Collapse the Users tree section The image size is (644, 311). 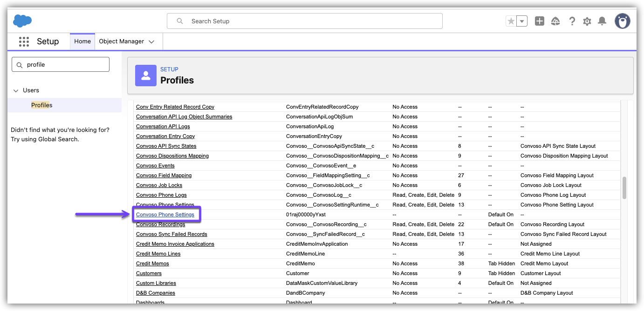pyautogui.click(x=16, y=90)
